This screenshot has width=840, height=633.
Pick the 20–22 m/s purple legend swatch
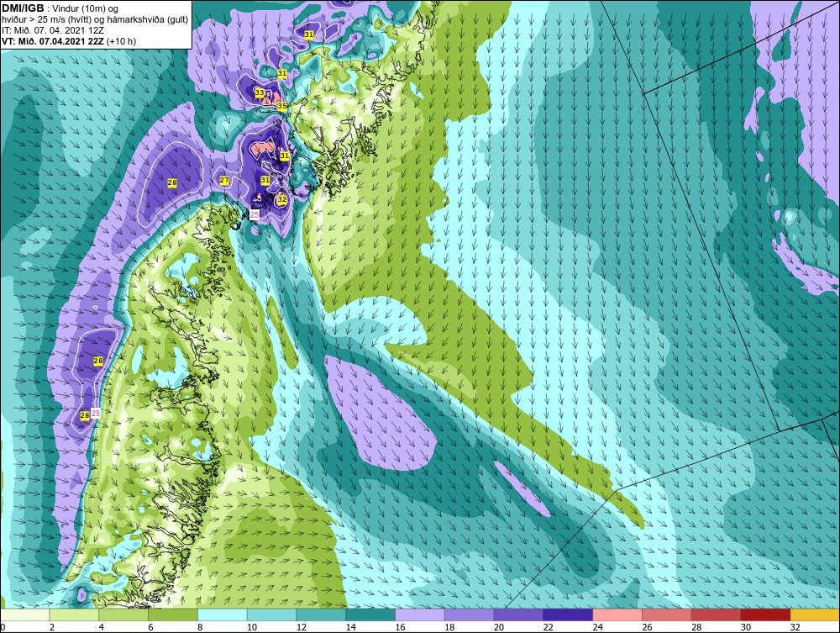click(518, 615)
